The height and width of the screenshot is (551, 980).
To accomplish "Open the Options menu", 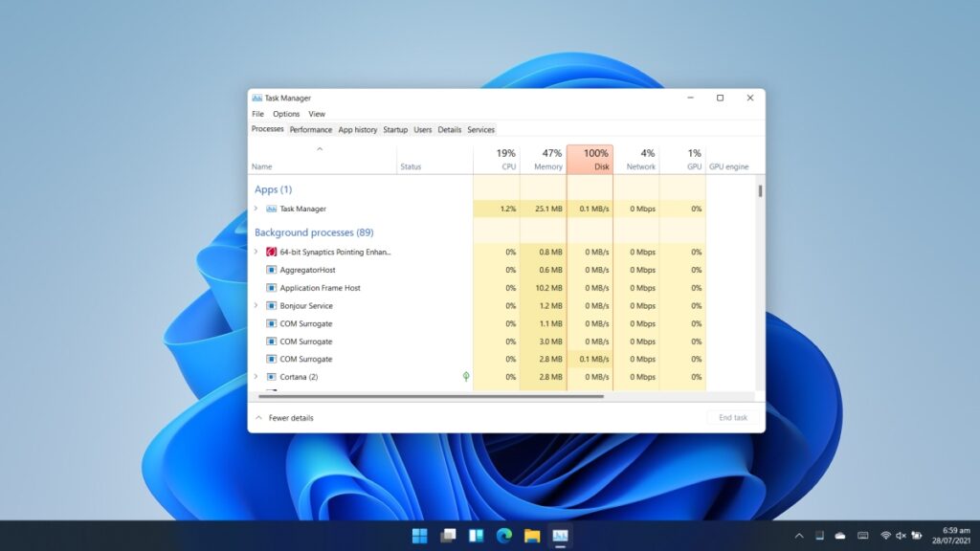I will tap(285, 113).
